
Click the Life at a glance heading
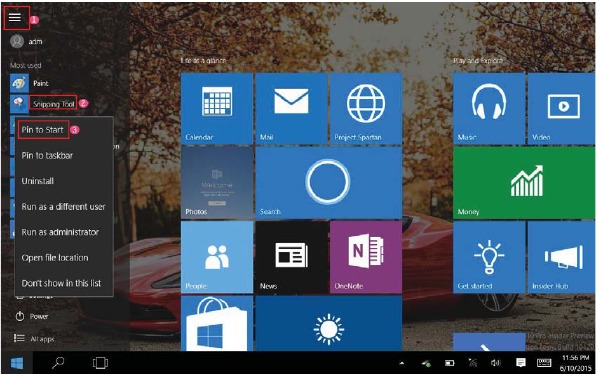click(203, 61)
